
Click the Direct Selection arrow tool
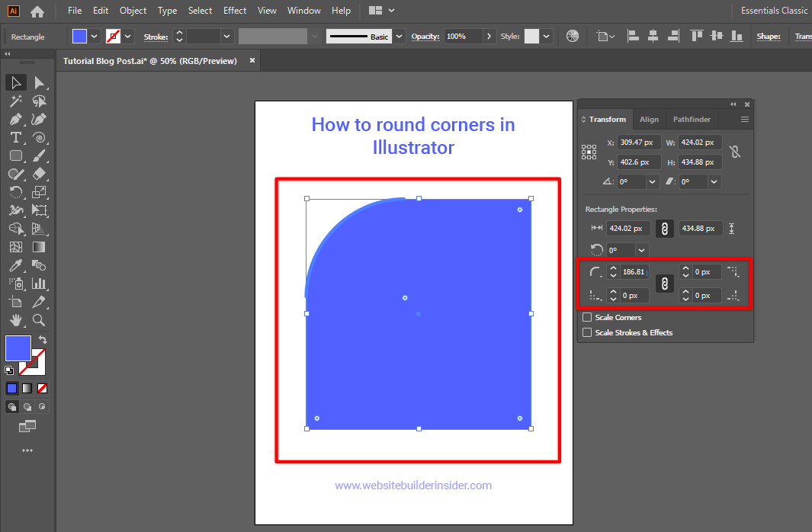(x=39, y=82)
